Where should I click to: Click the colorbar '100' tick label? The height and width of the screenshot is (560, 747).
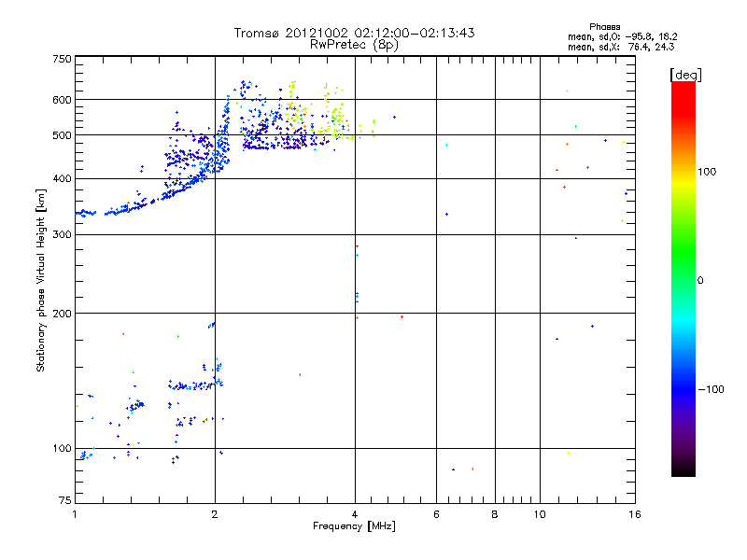707,172
